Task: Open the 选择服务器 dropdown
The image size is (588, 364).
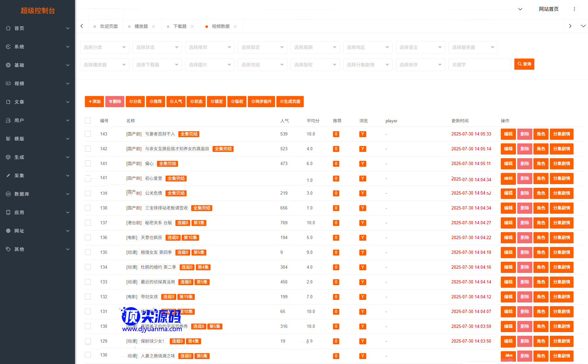Action: (x=473, y=47)
